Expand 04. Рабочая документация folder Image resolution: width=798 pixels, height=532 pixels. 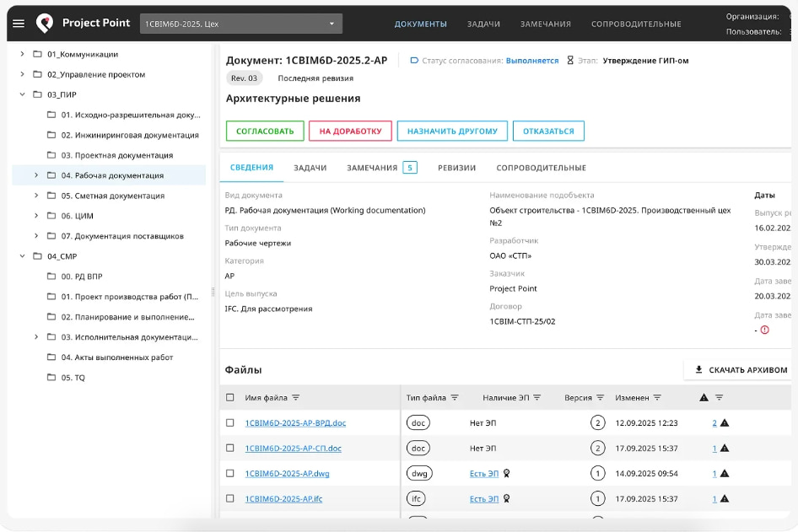(x=36, y=175)
